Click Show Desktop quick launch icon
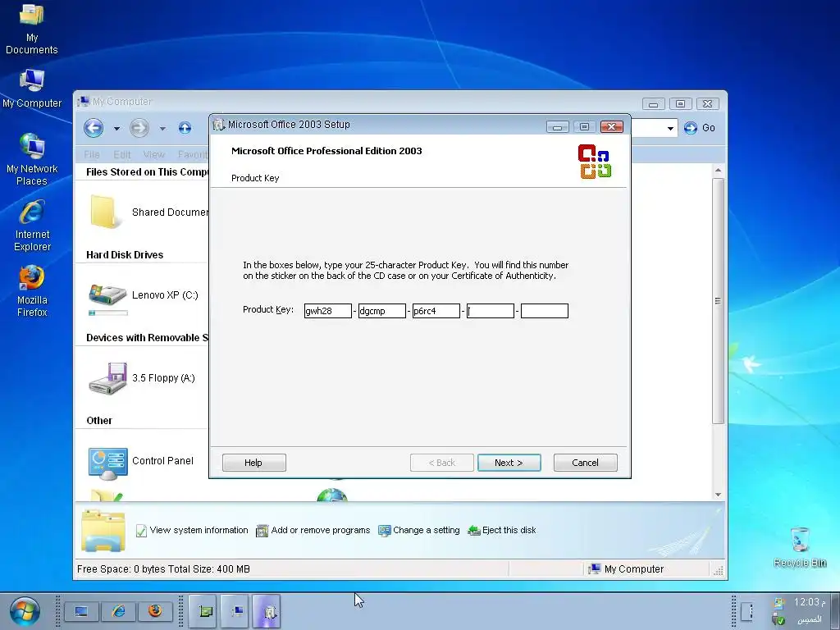The width and height of the screenshot is (840, 630). click(x=81, y=611)
